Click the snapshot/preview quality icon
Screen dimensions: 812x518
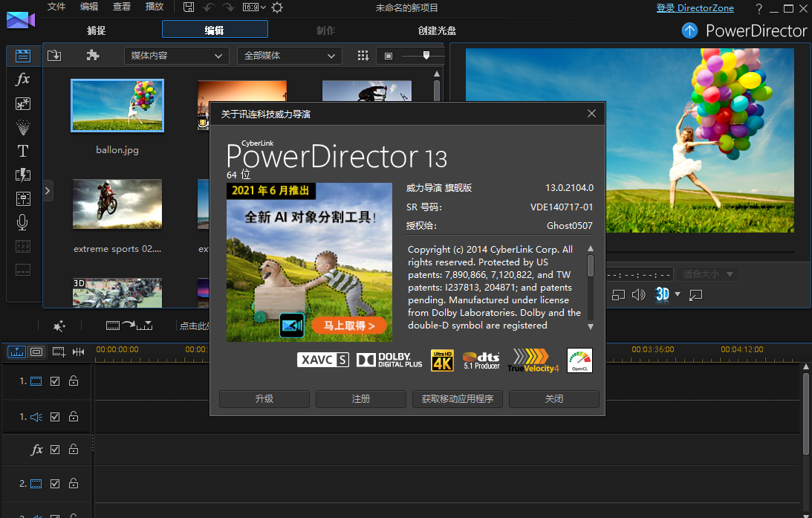pyautogui.click(x=618, y=295)
